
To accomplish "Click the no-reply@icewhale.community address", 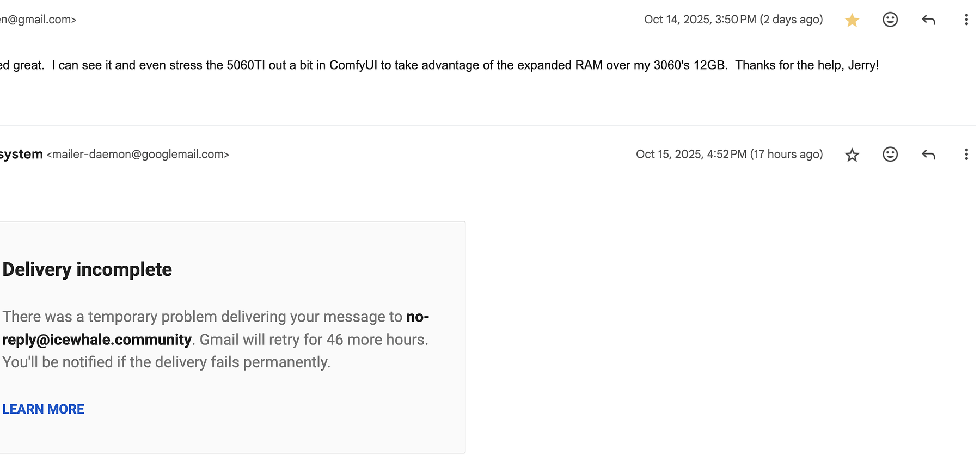I will pos(97,340).
